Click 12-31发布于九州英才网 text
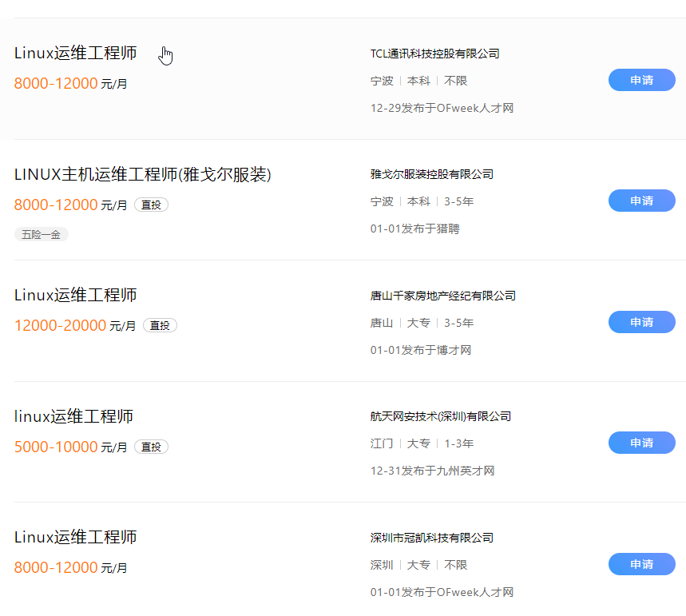Image resolution: width=686 pixels, height=616 pixels. pos(432,471)
